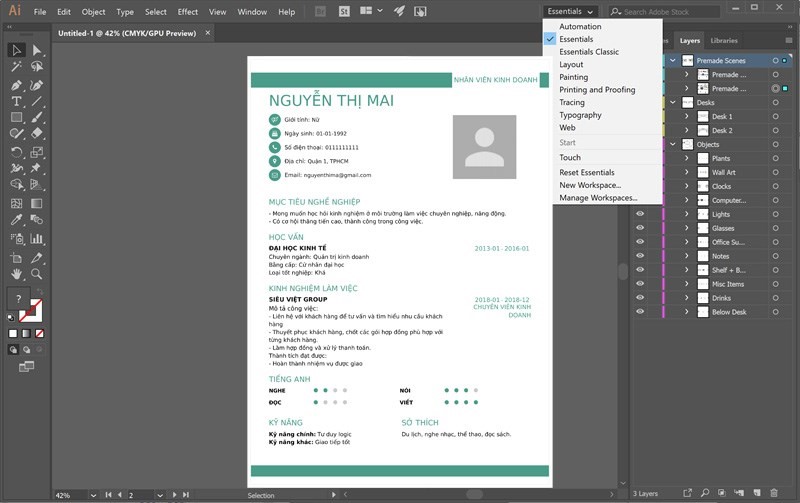Open the Effect menu
This screenshot has width=800, height=503.
[x=188, y=12]
